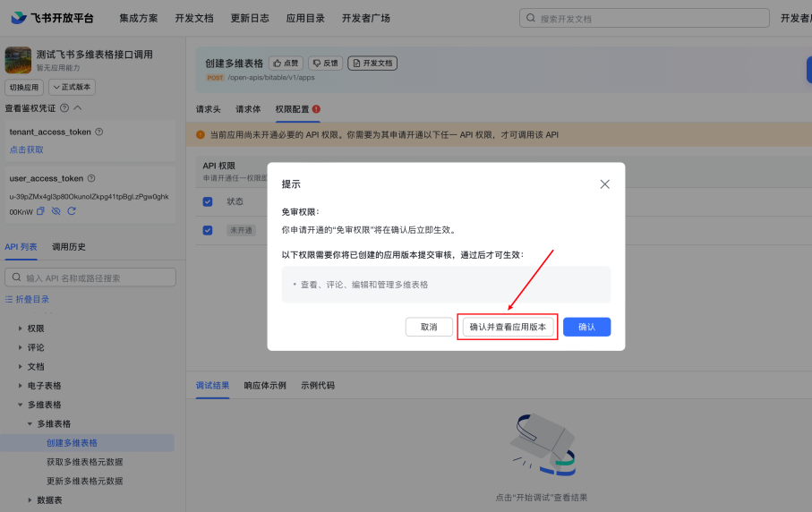Switch to the 调试结果 tab
This screenshot has height=512, width=812.
click(212, 386)
